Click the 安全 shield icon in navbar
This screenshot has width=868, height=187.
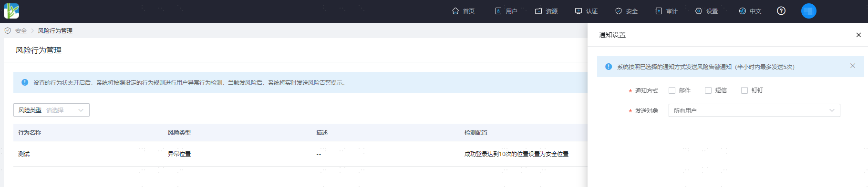point(619,11)
